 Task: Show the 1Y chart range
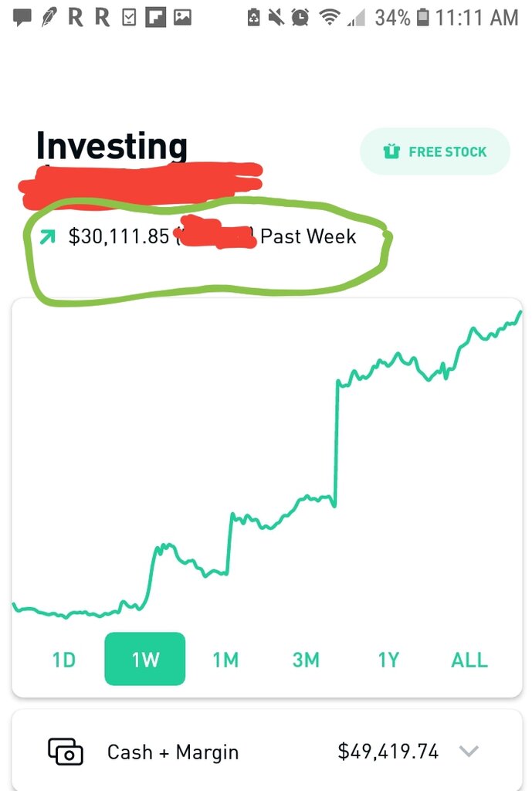[389, 660]
